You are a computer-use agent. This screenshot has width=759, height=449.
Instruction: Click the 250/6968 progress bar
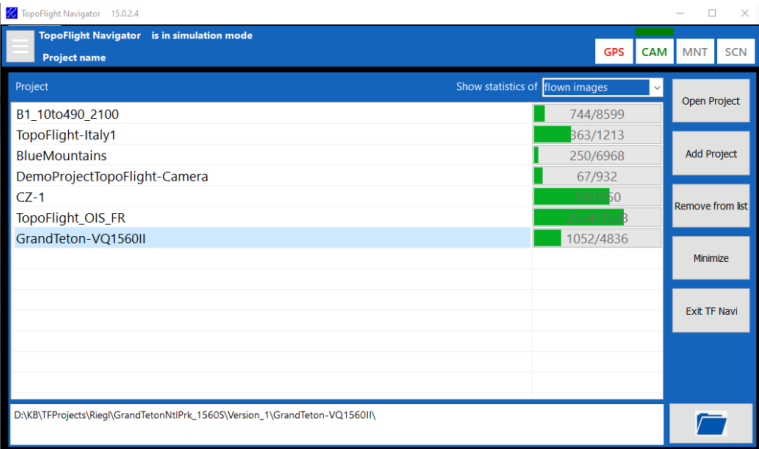[x=597, y=156]
